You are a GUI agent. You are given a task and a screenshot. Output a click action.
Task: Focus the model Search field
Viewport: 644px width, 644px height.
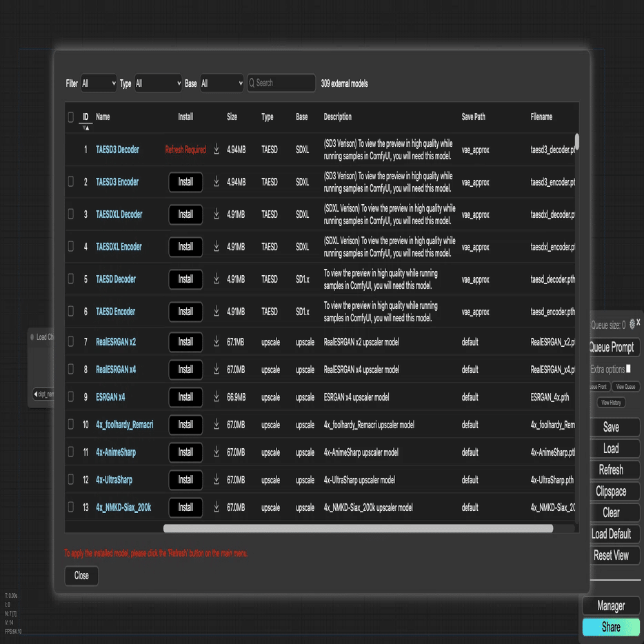pos(281,83)
